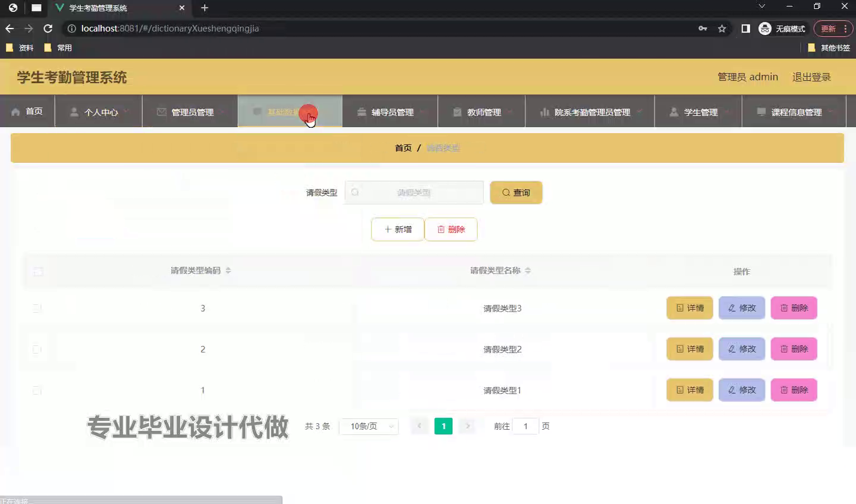Select page 1 in pagination

pyautogui.click(x=443, y=426)
